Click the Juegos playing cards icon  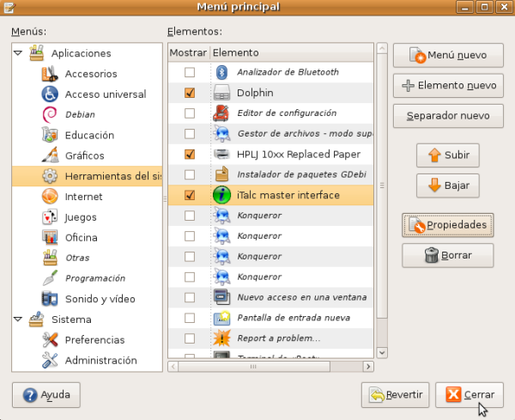point(50,217)
